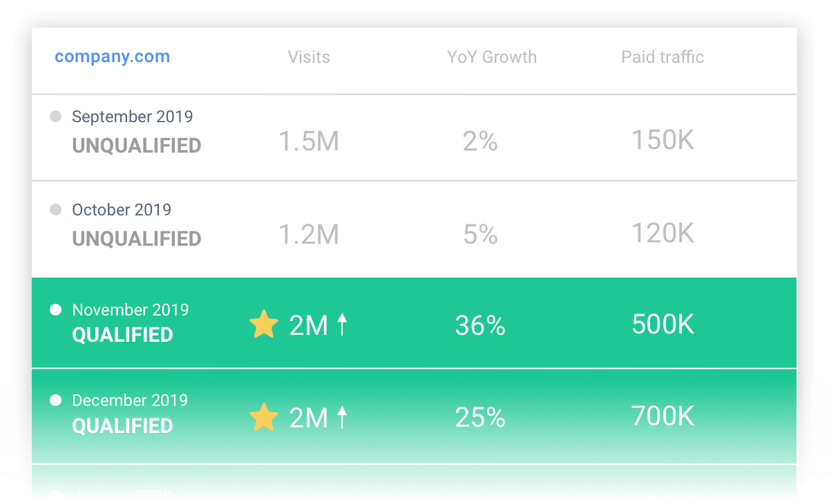Click the white status dot for December 2019
829x504 pixels.
click(x=55, y=400)
